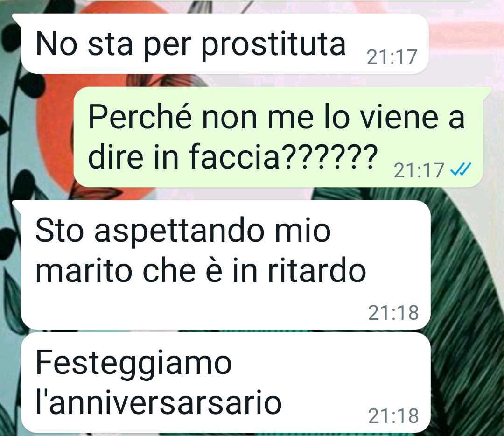The width and height of the screenshot is (504, 436).
Task: Tap the orange circle on the chat wallpaper
Action: 55,135
